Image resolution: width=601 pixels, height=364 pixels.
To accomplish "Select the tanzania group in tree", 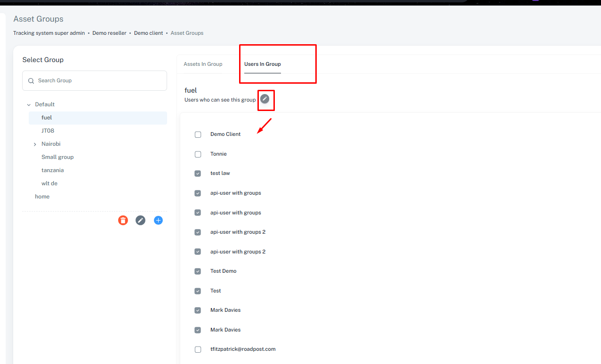I will pyautogui.click(x=52, y=170).
